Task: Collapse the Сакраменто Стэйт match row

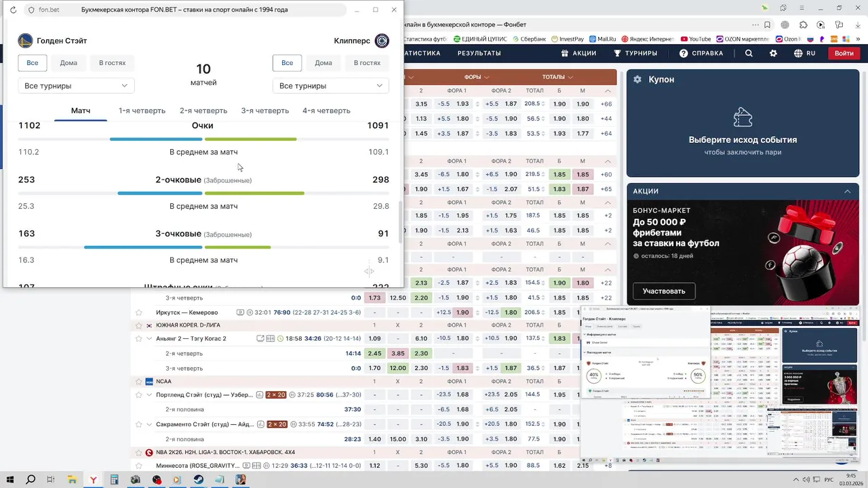Action: point(149,424)
